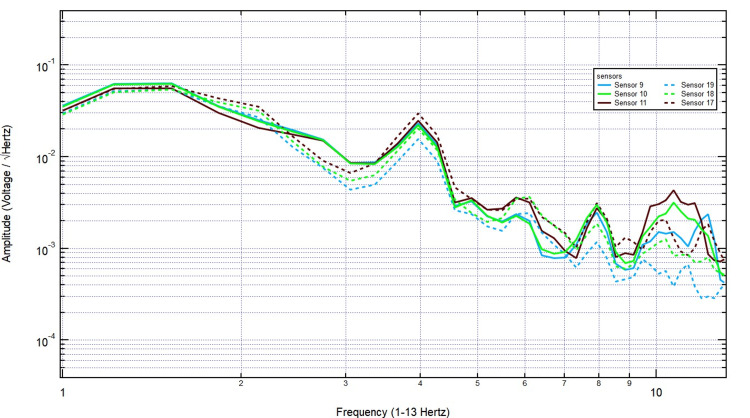Click the solid blue line sample for Sensor 9
Screen dimensions: 750x418
(x=604, y=85)
